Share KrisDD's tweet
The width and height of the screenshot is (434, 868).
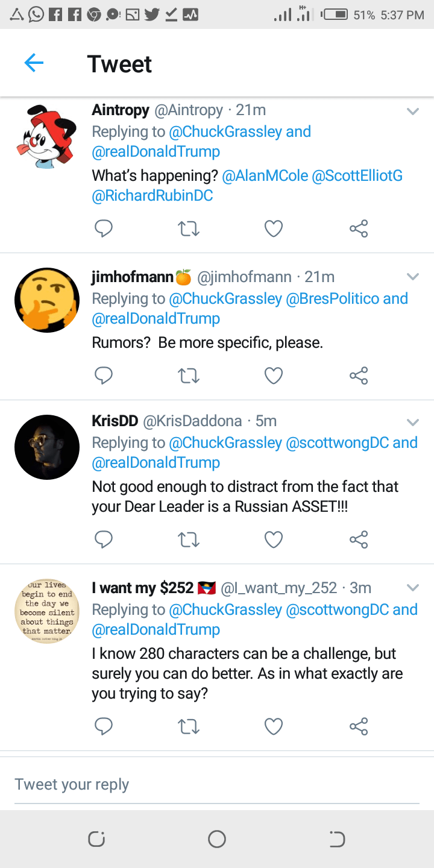tap(359, 539)
